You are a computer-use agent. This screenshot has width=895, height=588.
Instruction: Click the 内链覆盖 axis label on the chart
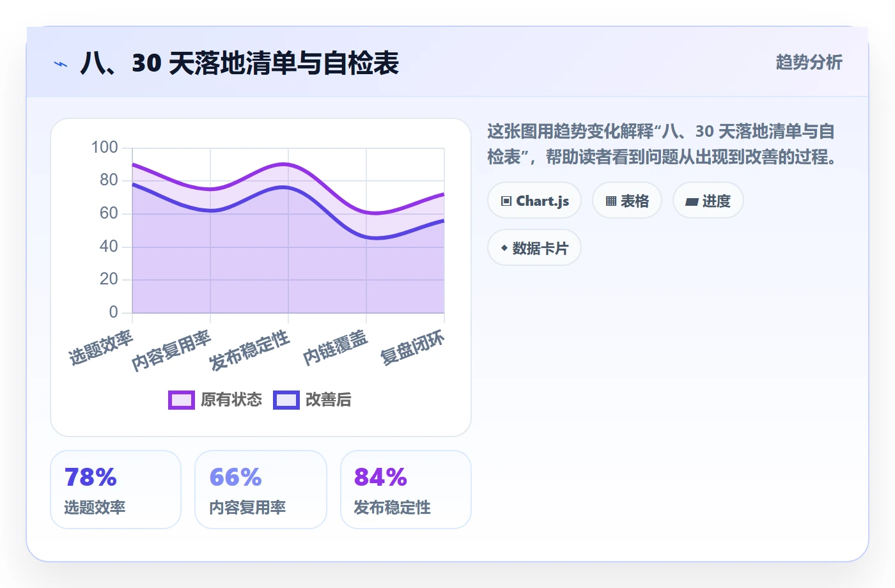(335, 348)
